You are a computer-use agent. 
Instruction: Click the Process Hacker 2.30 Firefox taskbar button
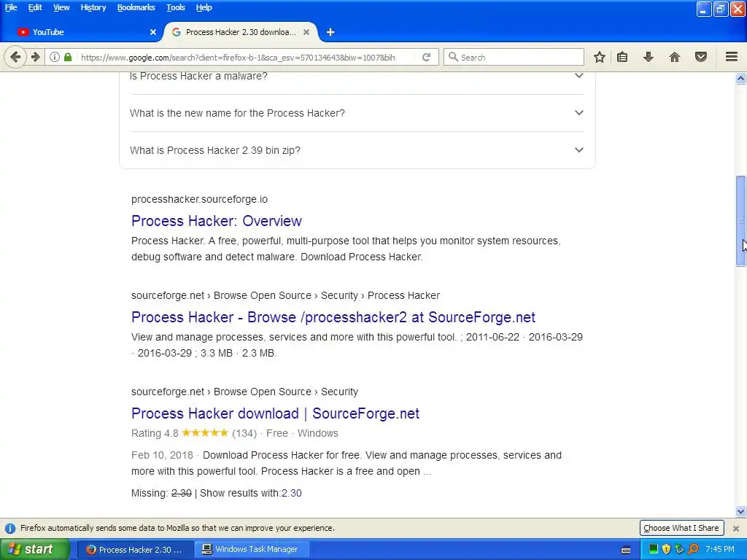coord(135,550)
